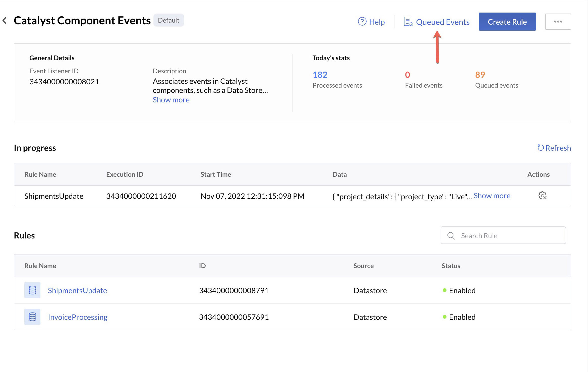This screenshot has height=372, width=588.
Task: Click Execution ID 3434000000211620
Action: (141, 196)
